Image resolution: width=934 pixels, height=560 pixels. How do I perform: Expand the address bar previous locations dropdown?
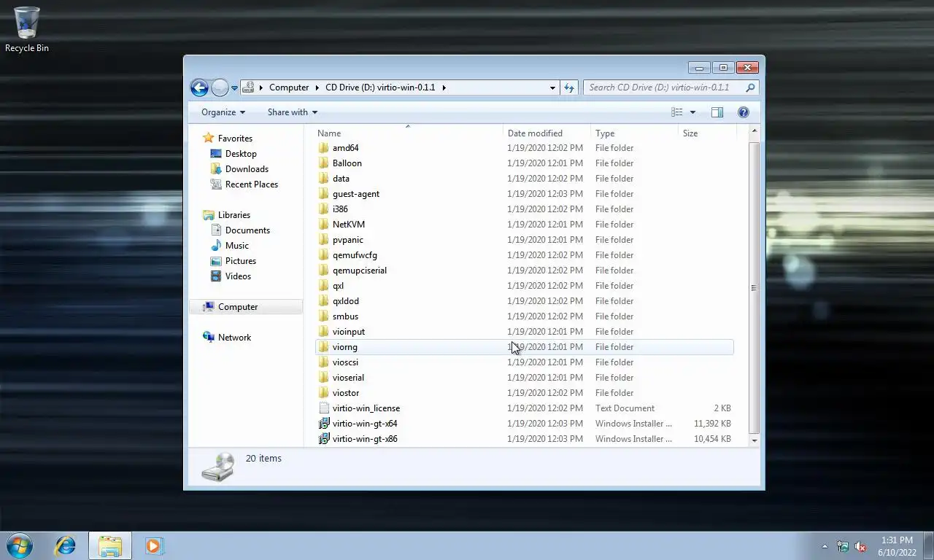pyautogui.click(x=552, y=87)
